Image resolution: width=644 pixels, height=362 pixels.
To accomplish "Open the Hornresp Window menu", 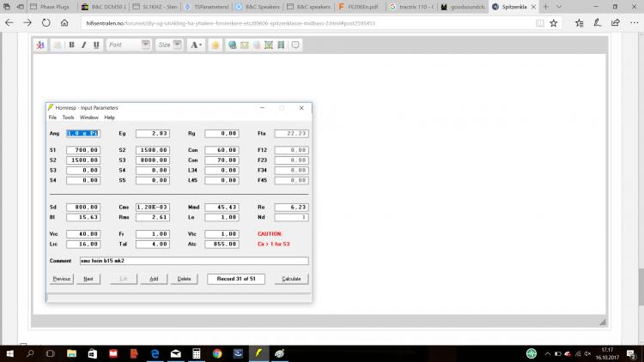I will (x=89, y=118).
